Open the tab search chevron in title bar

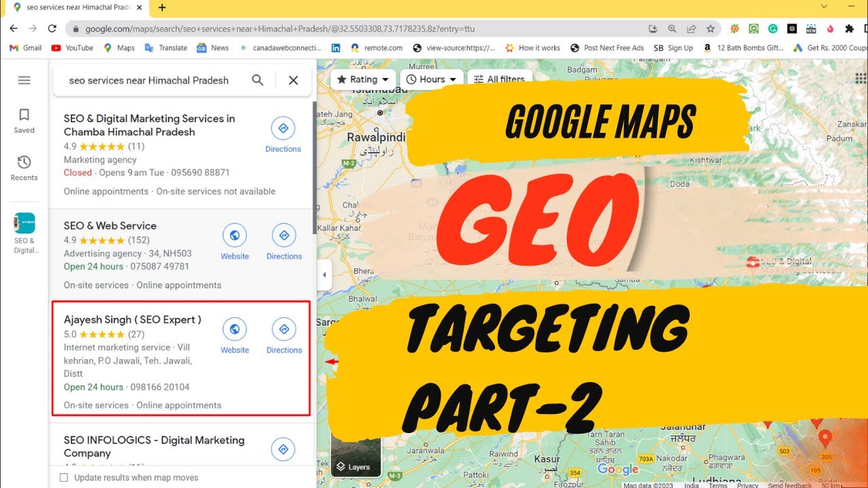tap(824, 7)
